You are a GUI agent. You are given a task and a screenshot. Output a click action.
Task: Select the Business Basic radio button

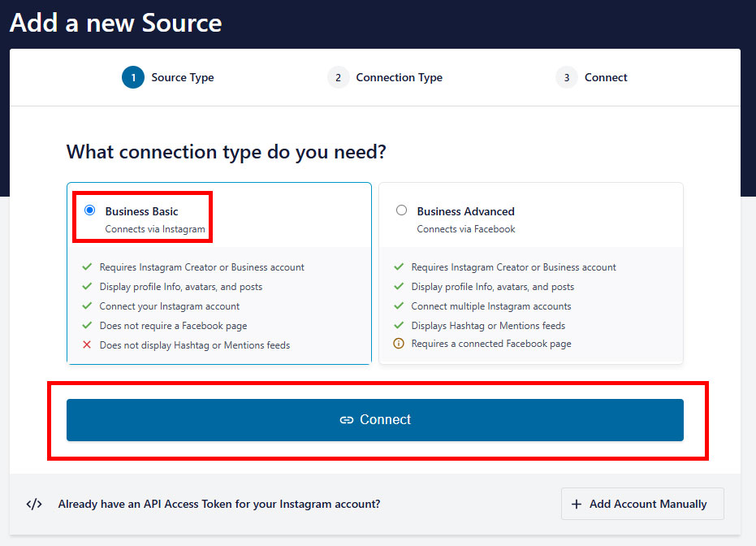click(89, 210)
